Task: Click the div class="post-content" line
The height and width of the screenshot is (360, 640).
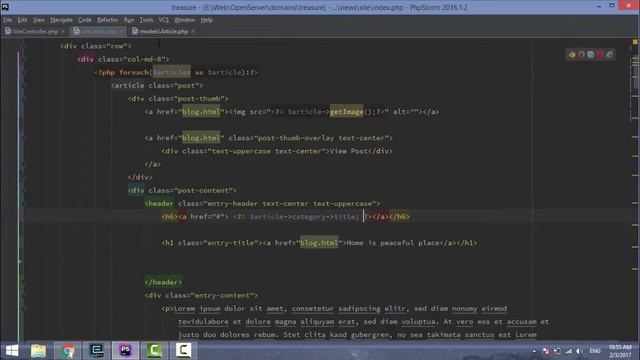Action: pyautogui.click(x=182, y=190)
